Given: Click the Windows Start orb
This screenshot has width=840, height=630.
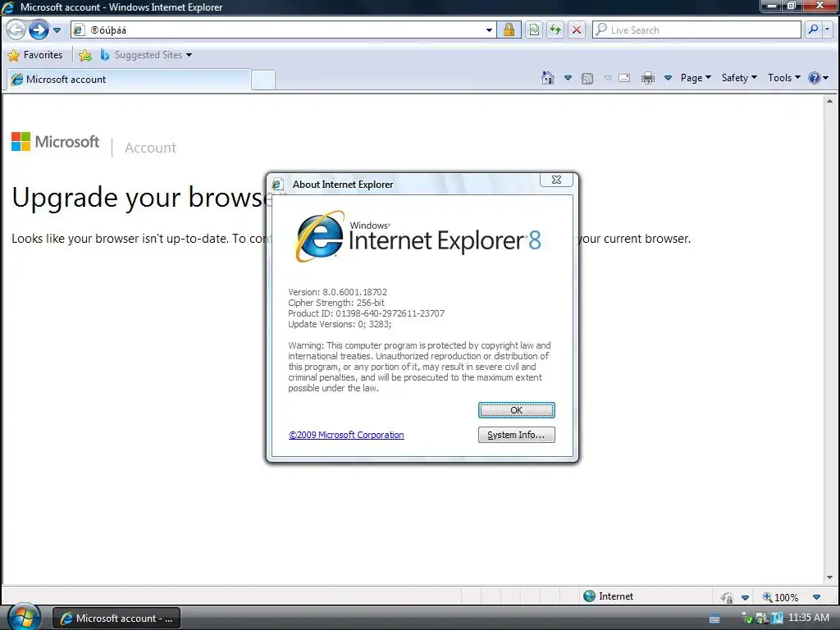Looking at the screenshot, I should [x=25, y=617].
